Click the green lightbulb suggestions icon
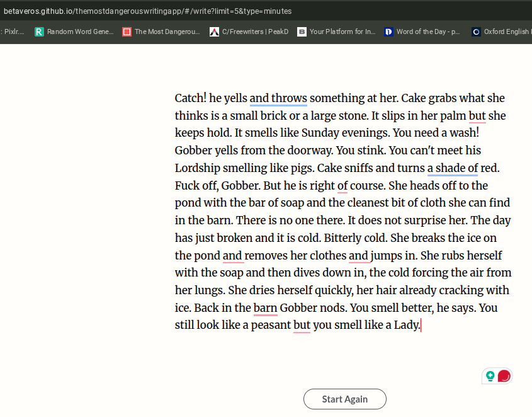Image resolution: width=532 pixels, height=417 pixels. [x=490, y=376]
